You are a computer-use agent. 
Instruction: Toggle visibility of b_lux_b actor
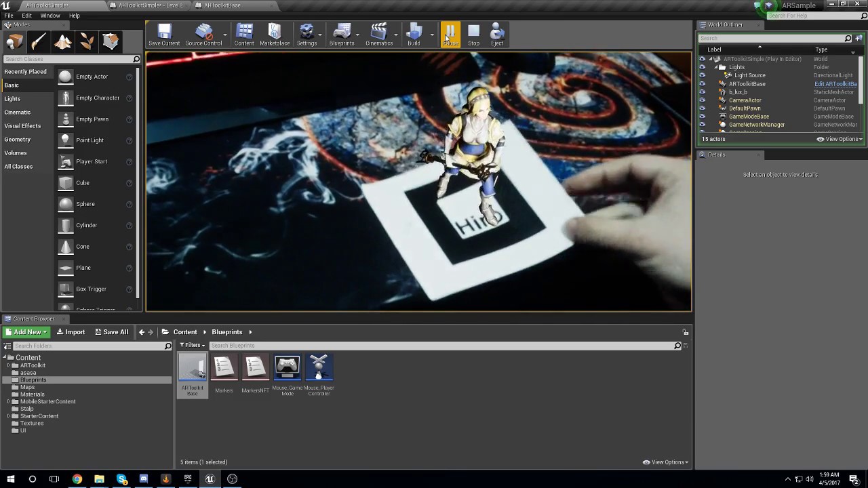tap(702, 92)
